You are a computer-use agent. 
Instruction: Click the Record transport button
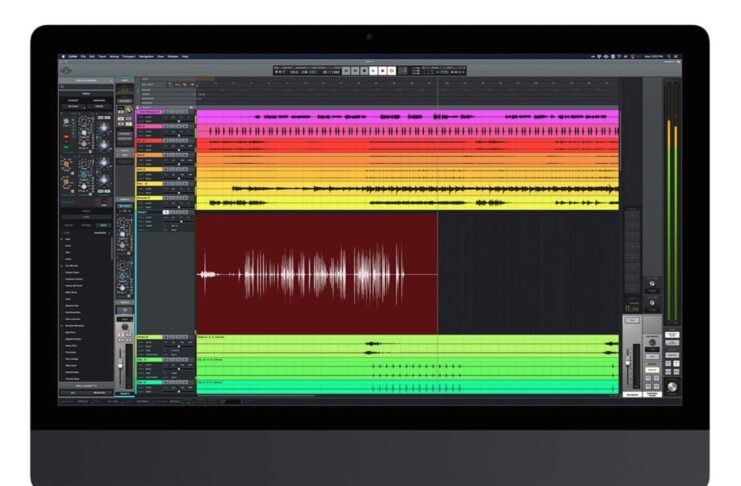pyautogui.click(x=382, y=71)
